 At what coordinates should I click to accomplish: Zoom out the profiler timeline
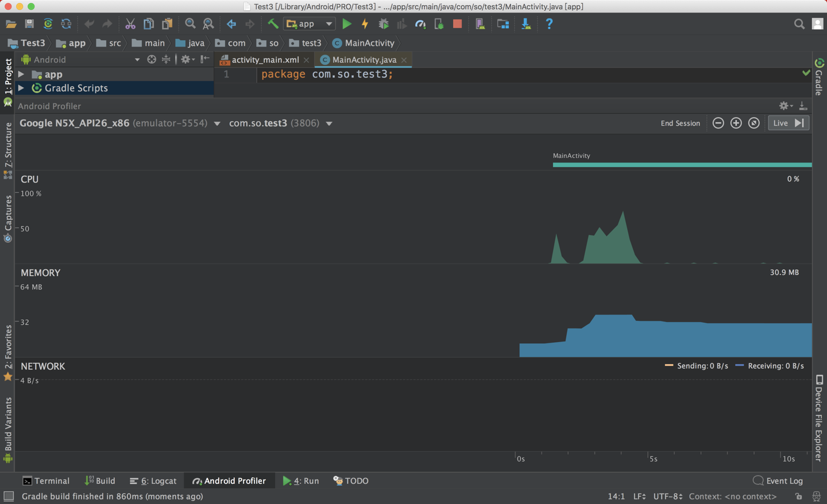tap(718, 123)
